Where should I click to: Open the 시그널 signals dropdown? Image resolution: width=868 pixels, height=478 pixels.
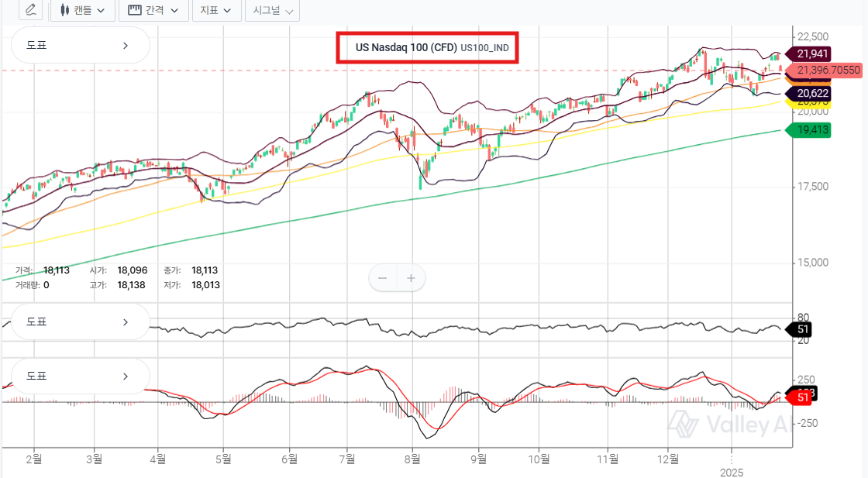(273, 10)
